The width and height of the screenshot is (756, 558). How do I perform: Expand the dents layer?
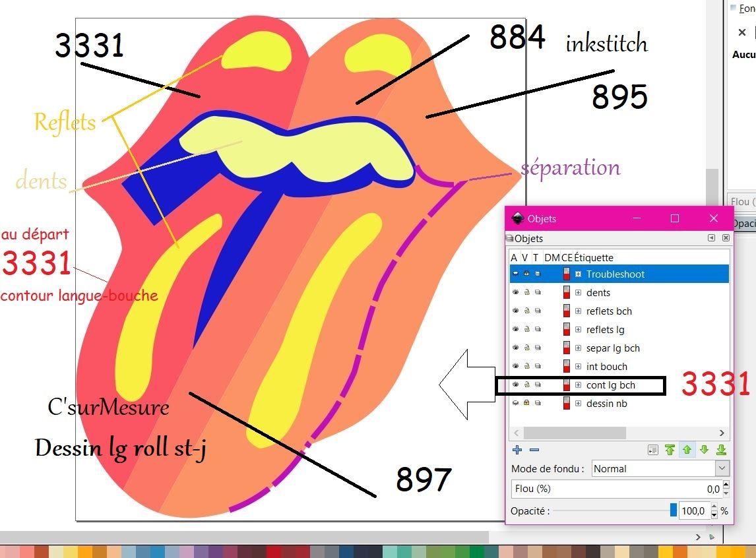point(578,292)
